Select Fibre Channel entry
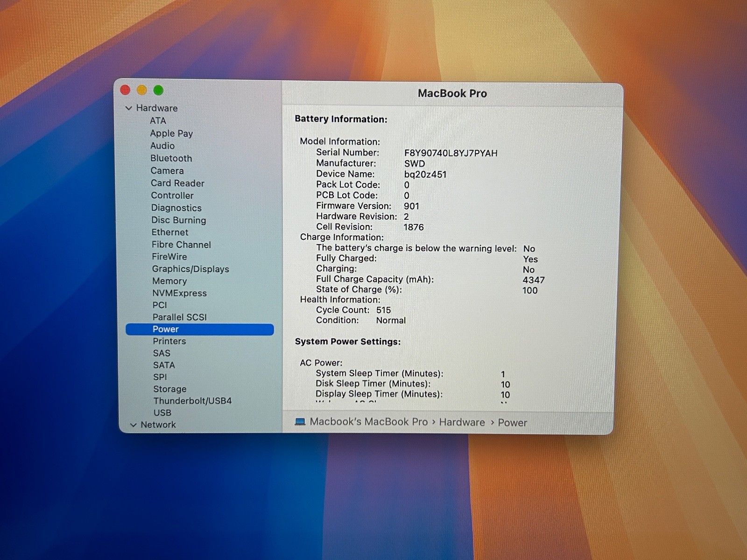The width and height of the screenshot is (747, 560). click(181, 245)
